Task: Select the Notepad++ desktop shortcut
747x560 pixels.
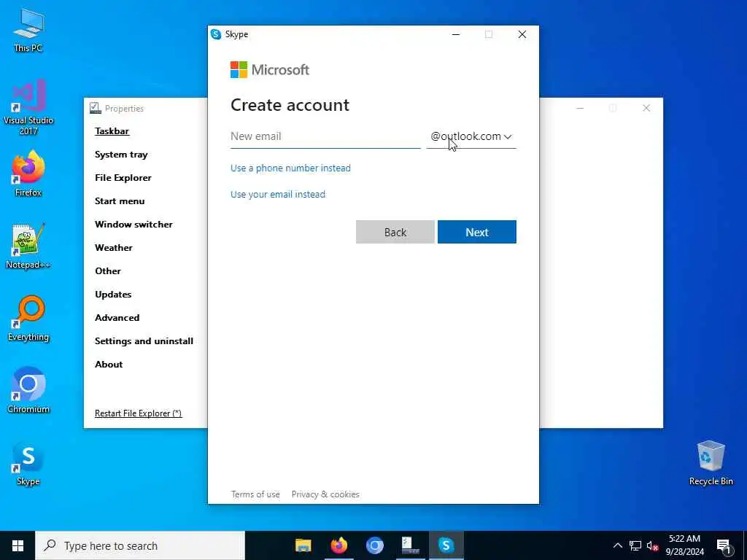Action: (28, 246)
